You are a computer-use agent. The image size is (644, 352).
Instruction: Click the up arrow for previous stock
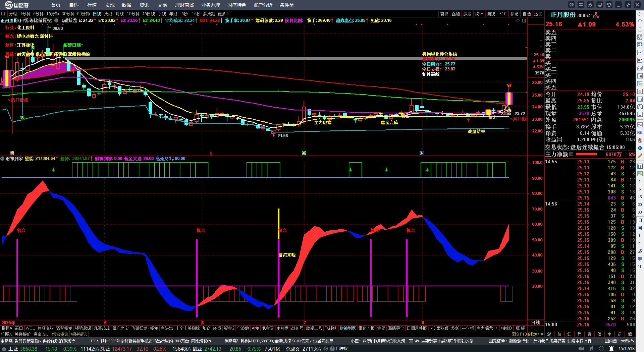coord(640,22)
